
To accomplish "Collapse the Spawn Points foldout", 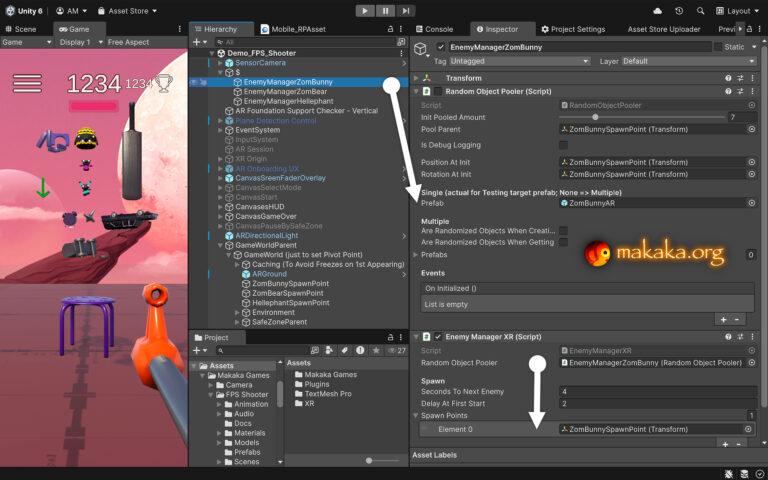I will (x=416, y=415).
